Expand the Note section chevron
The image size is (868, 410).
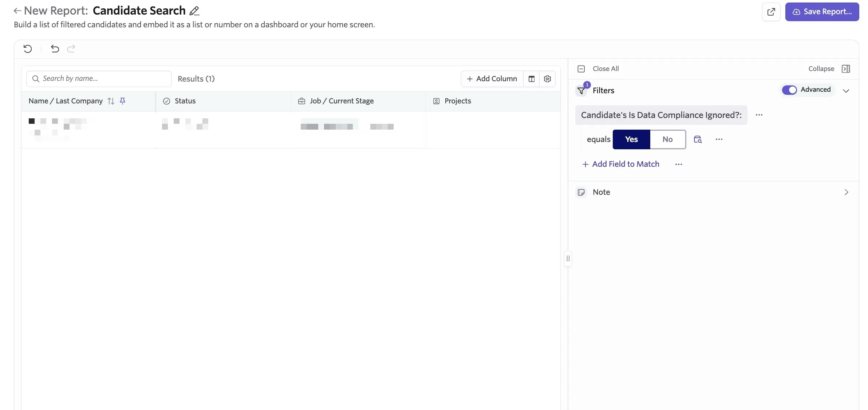point(846,192)
